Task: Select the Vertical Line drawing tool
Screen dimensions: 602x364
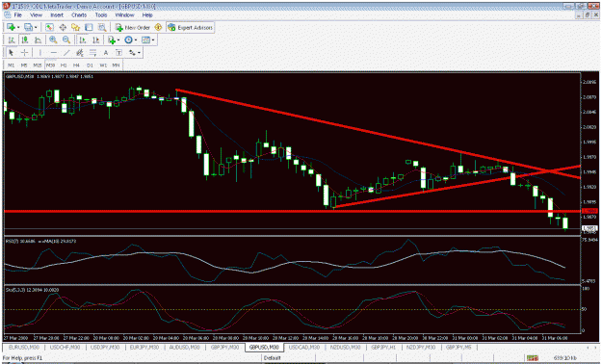Action: 40,53
